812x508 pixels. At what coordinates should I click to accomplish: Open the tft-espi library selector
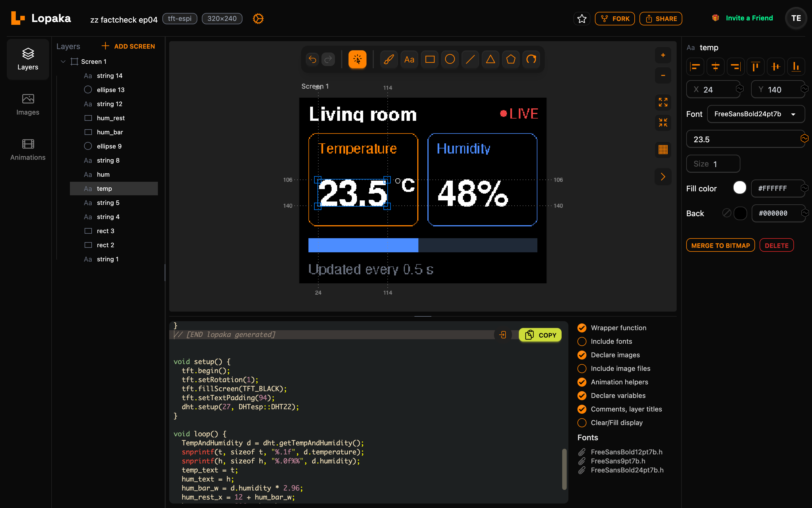click(x=180, y=18)
